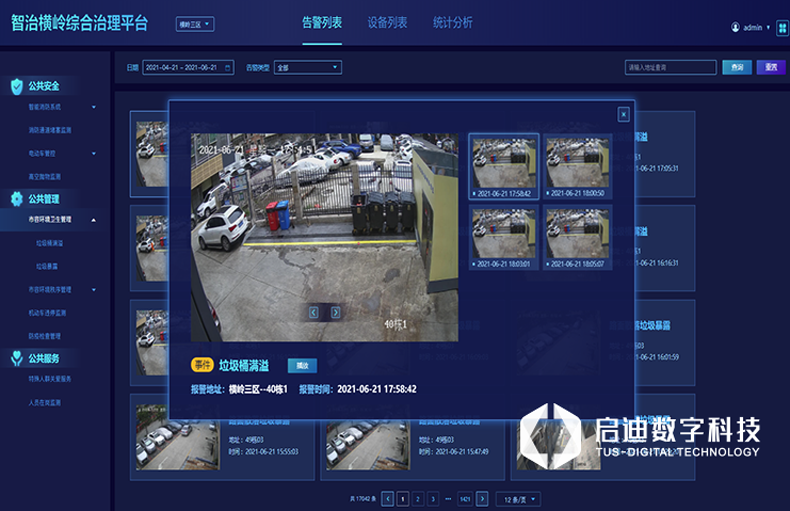Select 机动车违停监测 menu item
This screenshot has width=790, height=511.
click(x=47, y=313)
